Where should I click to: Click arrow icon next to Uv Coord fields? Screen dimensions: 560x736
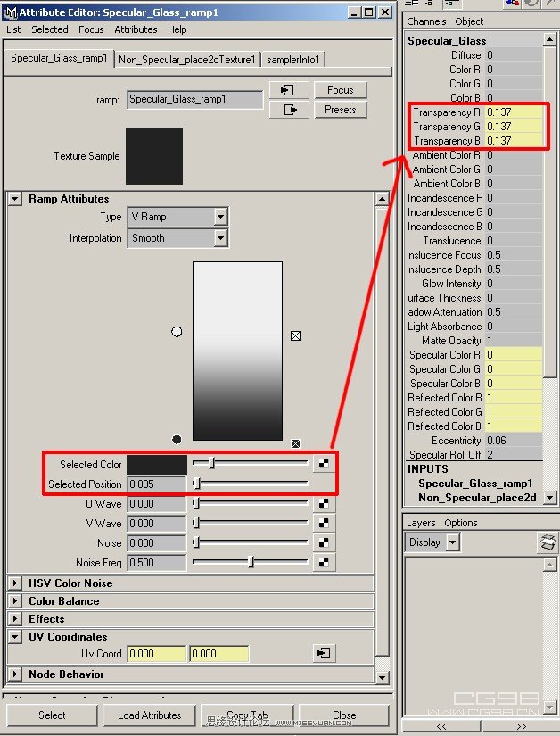tap(324, 654)
